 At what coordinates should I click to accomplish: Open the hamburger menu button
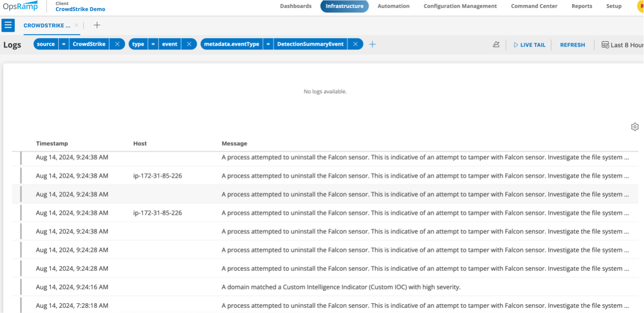(x=8, y=25)
